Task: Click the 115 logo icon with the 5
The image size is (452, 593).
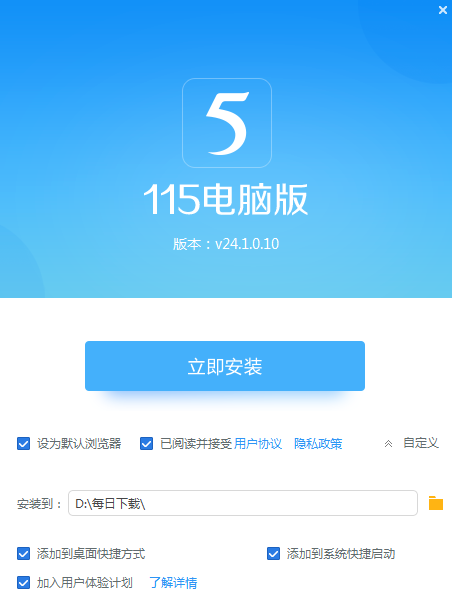Action: pos(227,123)
